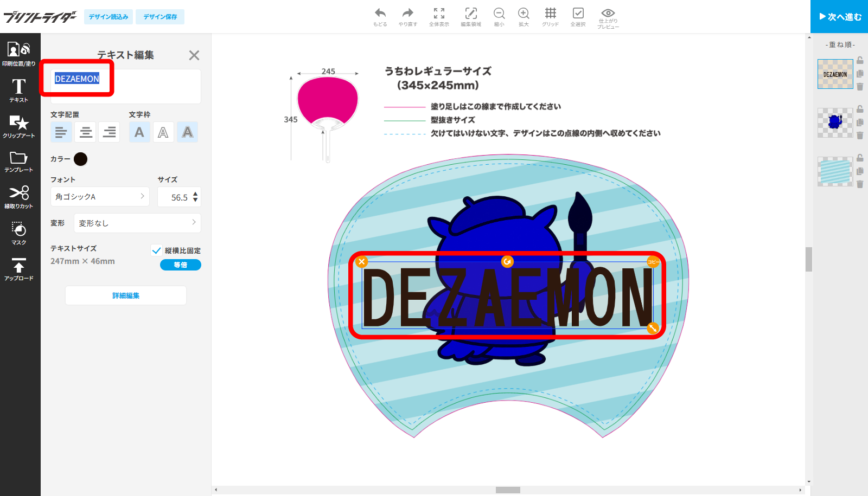
Task: Toggle lock on striped background layer
Action: (x=860, y=158)
